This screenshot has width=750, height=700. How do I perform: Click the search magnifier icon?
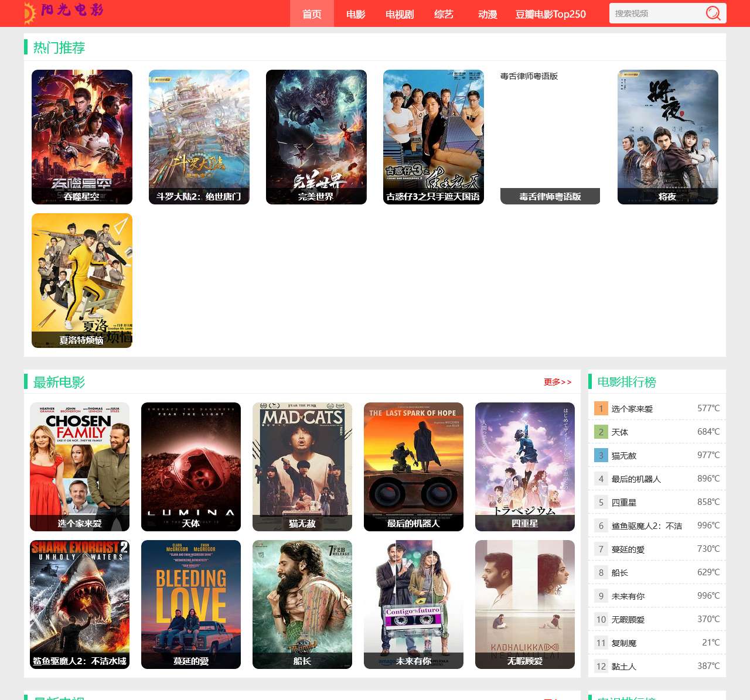point(713,13)
